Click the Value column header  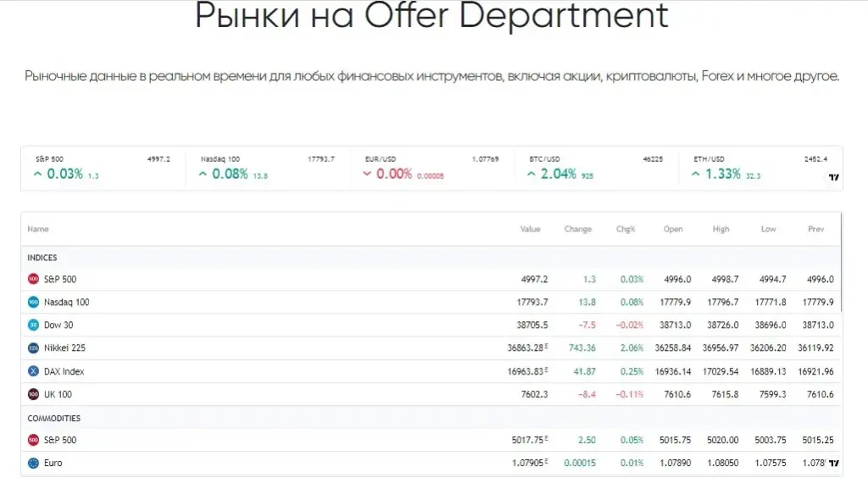point(531,229)
